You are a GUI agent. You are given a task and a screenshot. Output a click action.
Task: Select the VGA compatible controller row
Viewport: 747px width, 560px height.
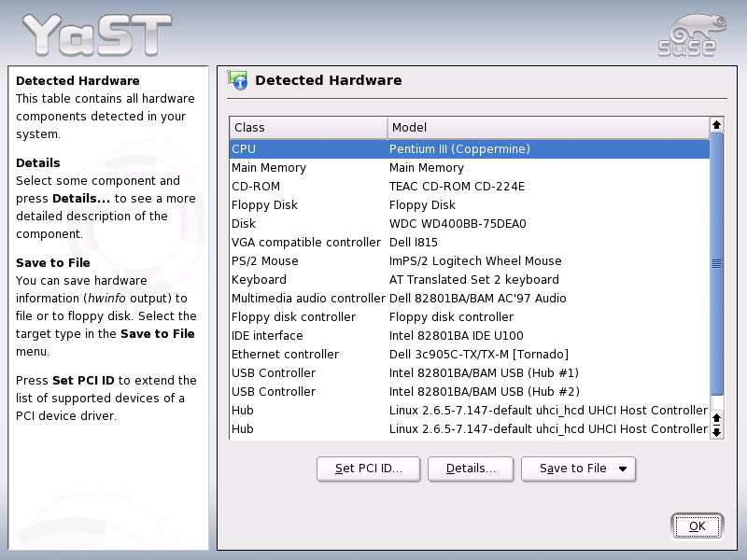pos(470,243)
